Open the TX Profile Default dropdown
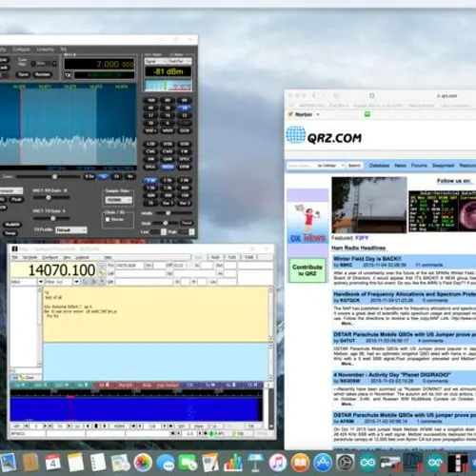 click(x=71, y=229)
